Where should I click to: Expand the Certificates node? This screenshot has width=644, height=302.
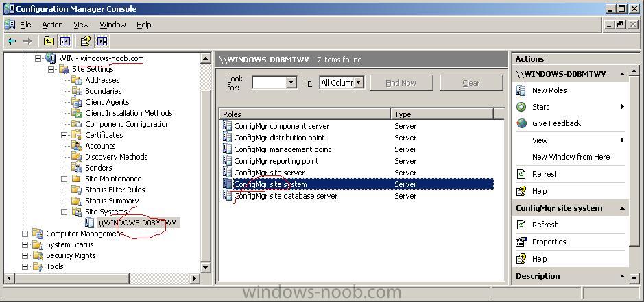click(x=64, y=135)
